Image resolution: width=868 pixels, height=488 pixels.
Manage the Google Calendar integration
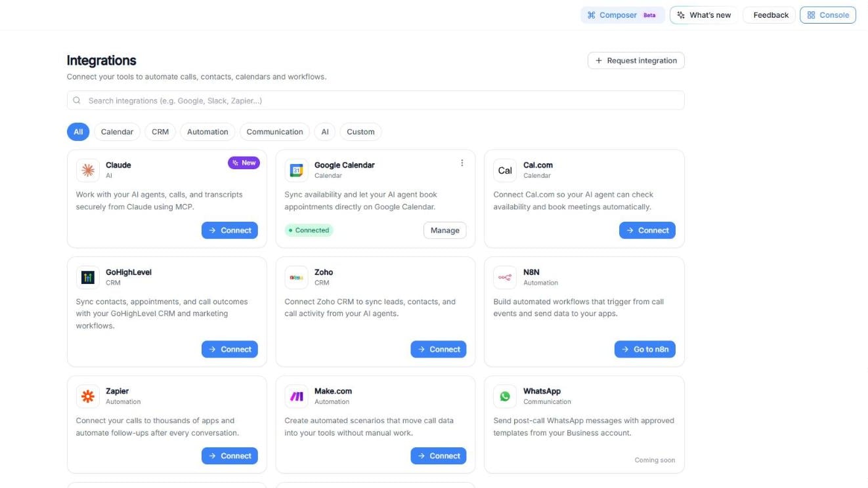click(445, 230)
